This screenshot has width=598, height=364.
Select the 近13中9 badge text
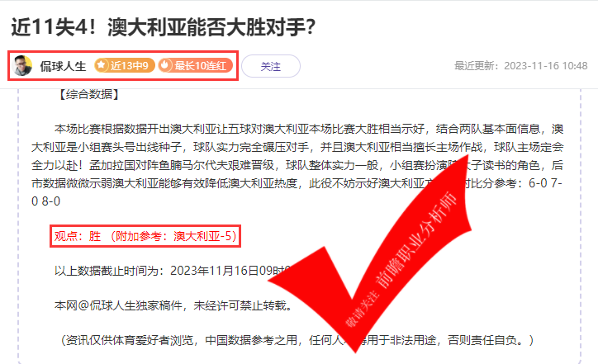coord(130,65)
